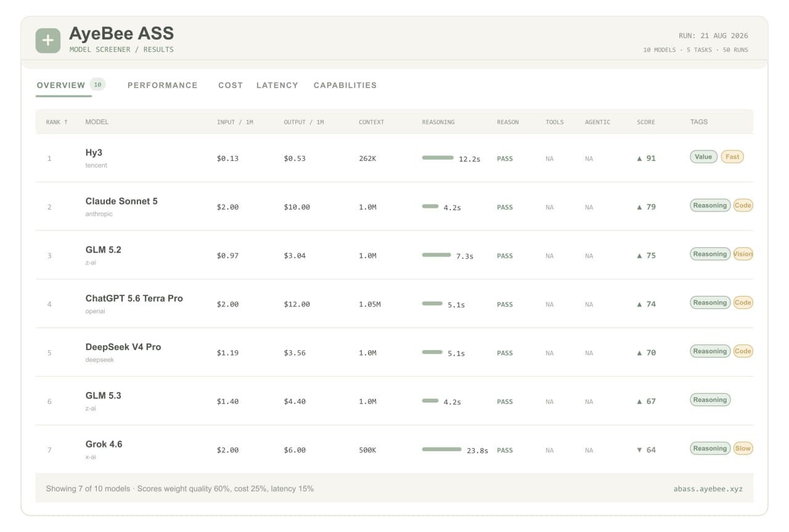
Task: Click the Fast tag on Hy3
Action: 732,157
